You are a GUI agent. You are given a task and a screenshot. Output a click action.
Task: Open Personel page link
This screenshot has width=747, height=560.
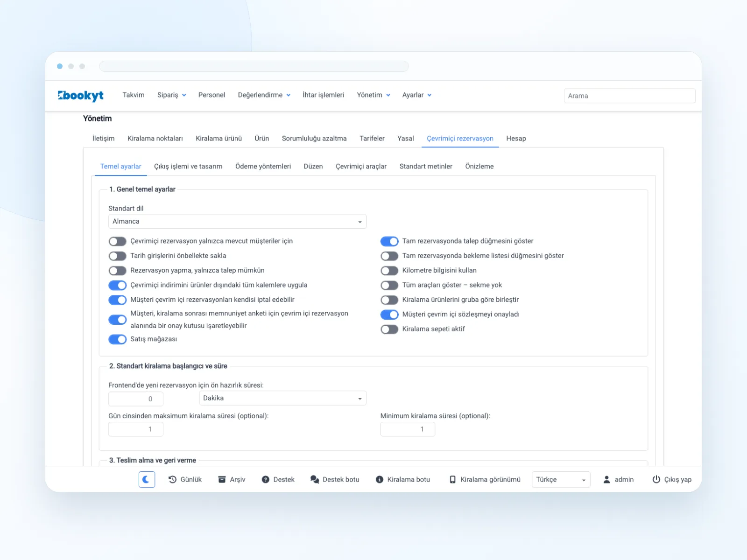(x=211, y=95)
